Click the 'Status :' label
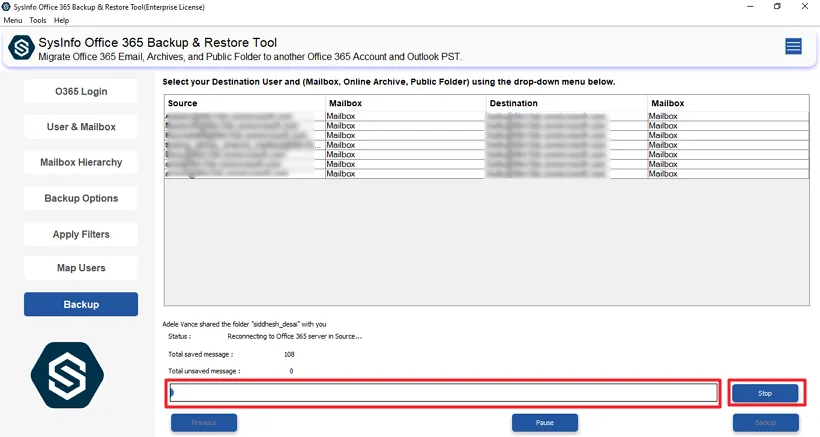Image resolution: width=820 pixels, height=437 pixels. (x=179, y=337)
